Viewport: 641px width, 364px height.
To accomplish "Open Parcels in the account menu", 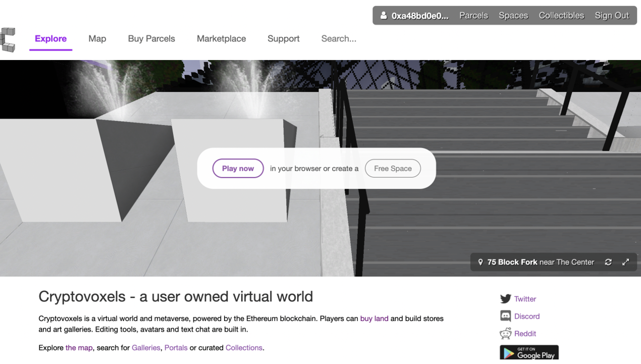I will 473,16.
